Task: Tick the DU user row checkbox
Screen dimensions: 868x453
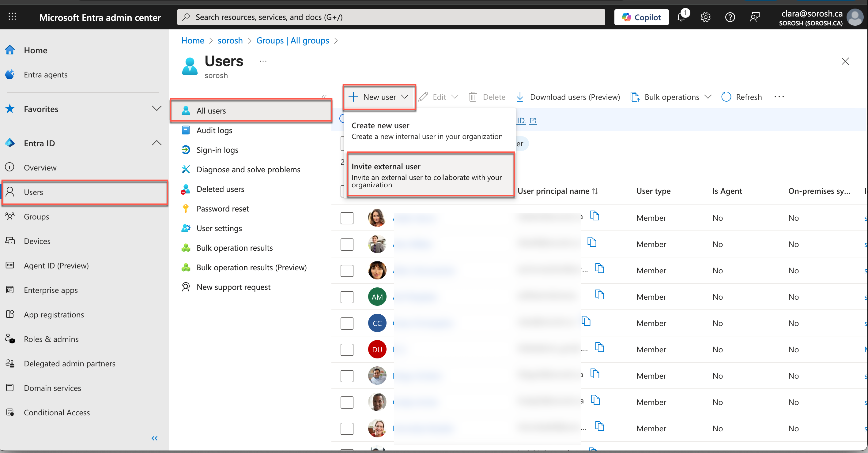Action: 347,349
